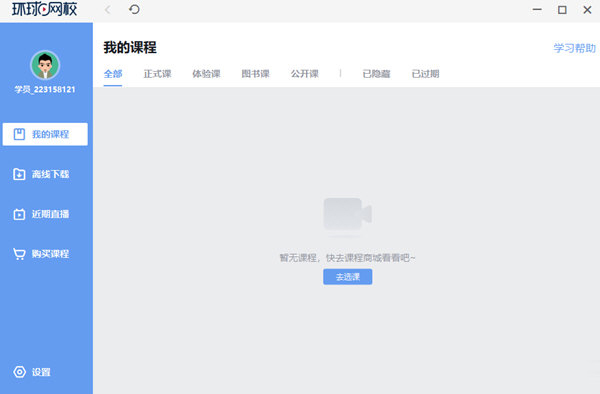Click the back arrow navigation icon

click(x=108, y=10)
